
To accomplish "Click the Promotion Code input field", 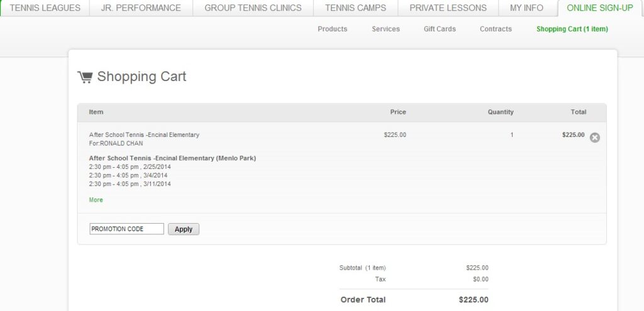I will pyautogui.click(x=126, y=229).
